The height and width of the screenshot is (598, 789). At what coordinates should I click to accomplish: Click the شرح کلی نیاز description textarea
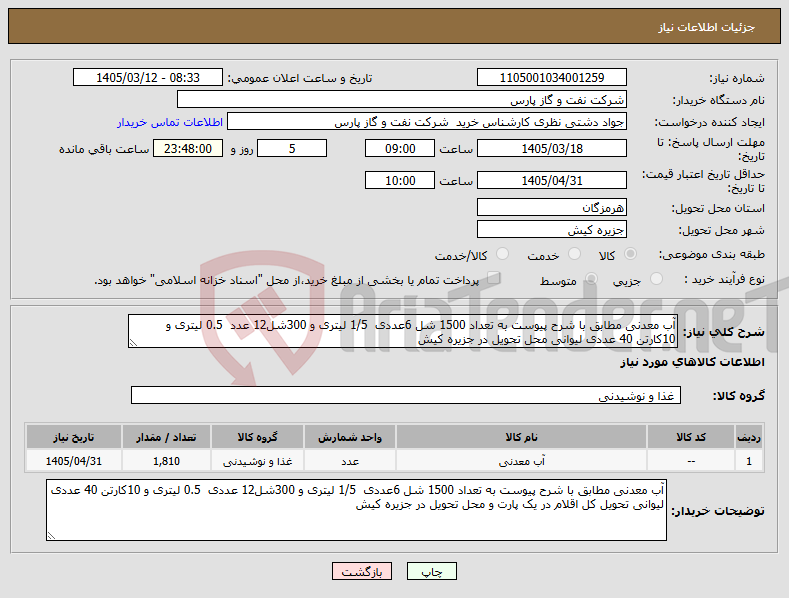coord(403,331)
